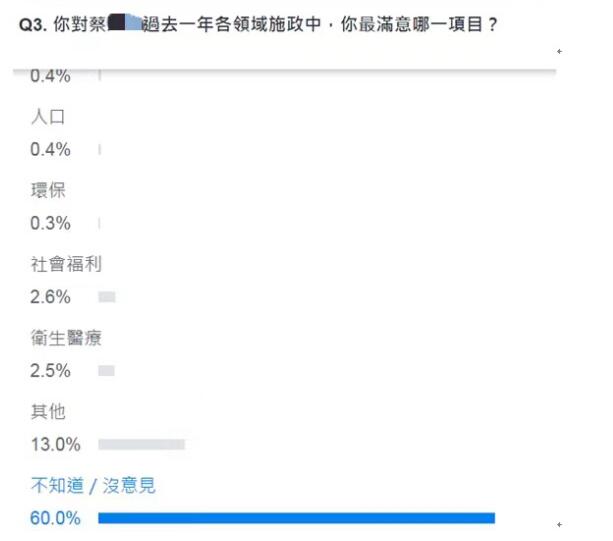
Task: Select the 人口 option label
Action: 49,117
